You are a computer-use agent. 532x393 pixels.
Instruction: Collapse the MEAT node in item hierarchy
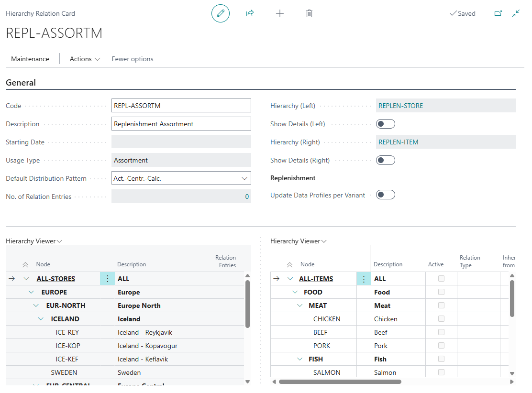(x=300, y=306)
